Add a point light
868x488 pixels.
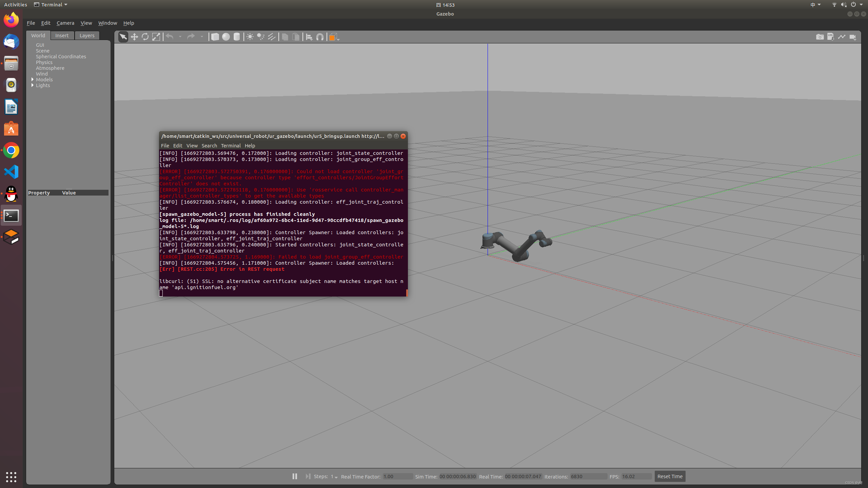(250, 37)
